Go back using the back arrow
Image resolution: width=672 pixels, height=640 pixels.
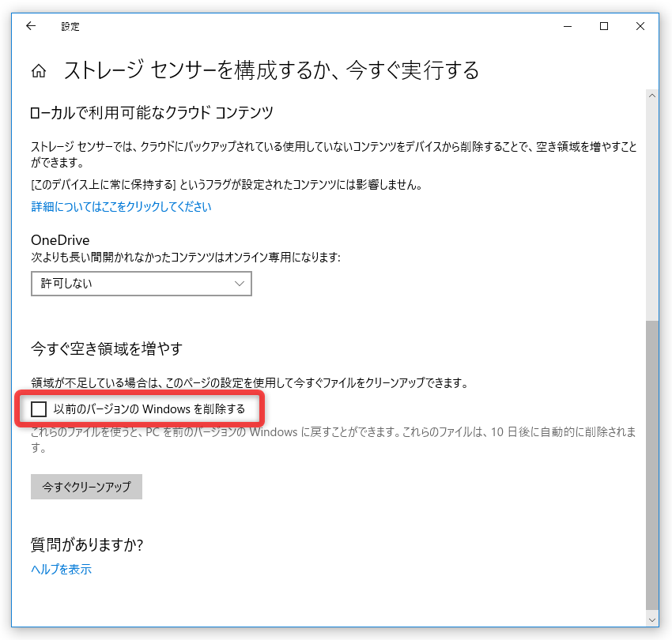[31, 26]
